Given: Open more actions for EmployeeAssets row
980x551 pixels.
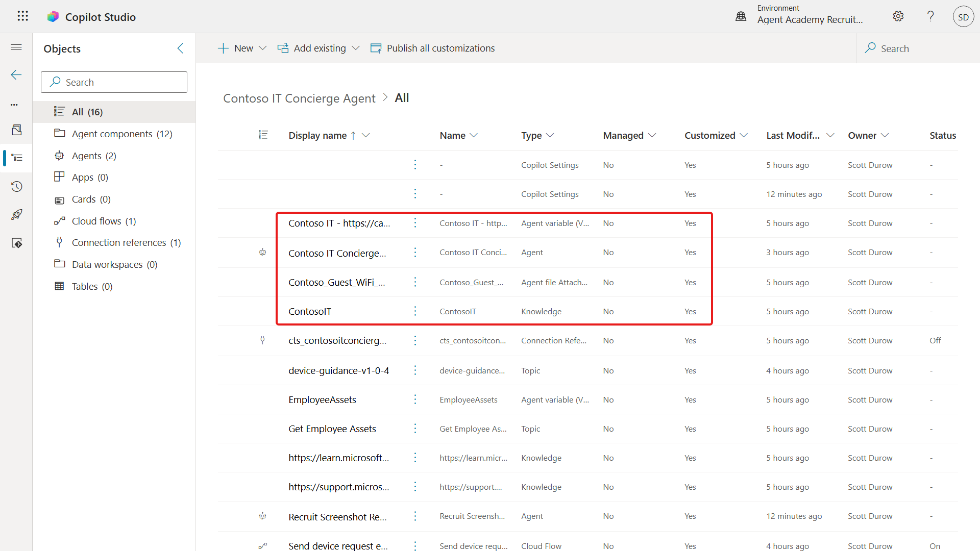Looking at the screenshot, I should click(x=415, y=399).
